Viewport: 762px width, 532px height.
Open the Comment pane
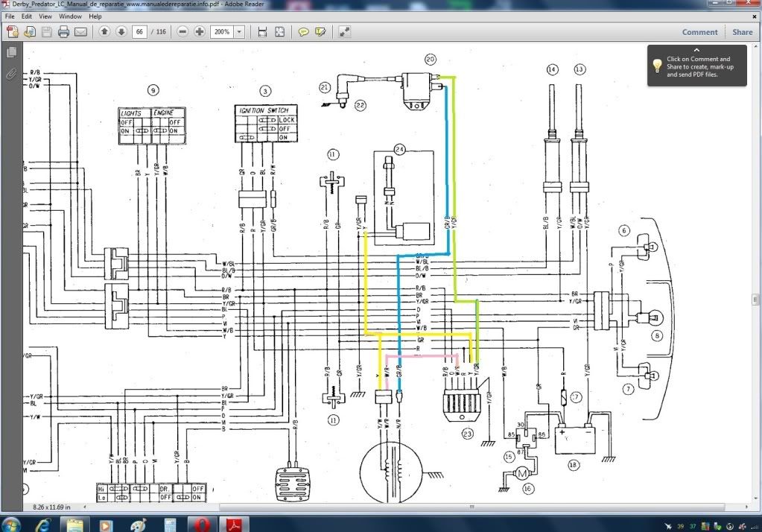click(x=699, y=32)
